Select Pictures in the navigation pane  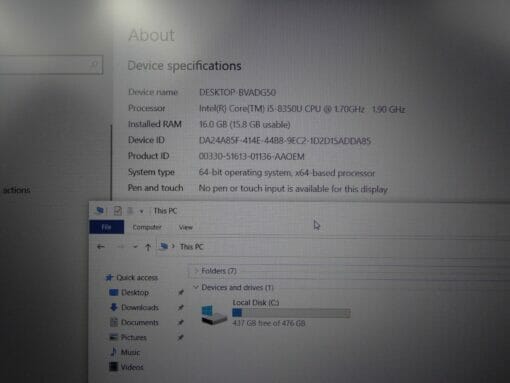click(x=134, y=337)
